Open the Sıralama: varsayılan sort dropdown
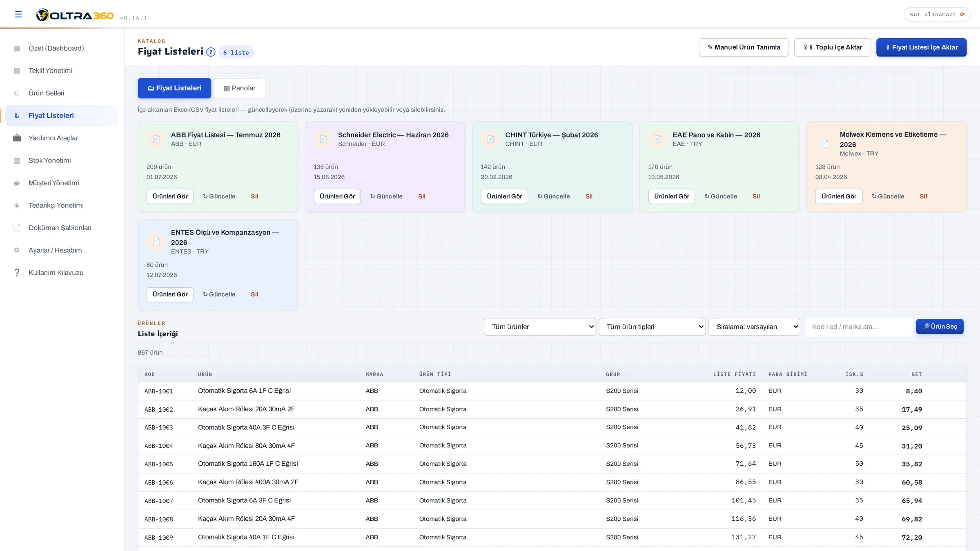The image size is (980, 551). coord(754,327)
